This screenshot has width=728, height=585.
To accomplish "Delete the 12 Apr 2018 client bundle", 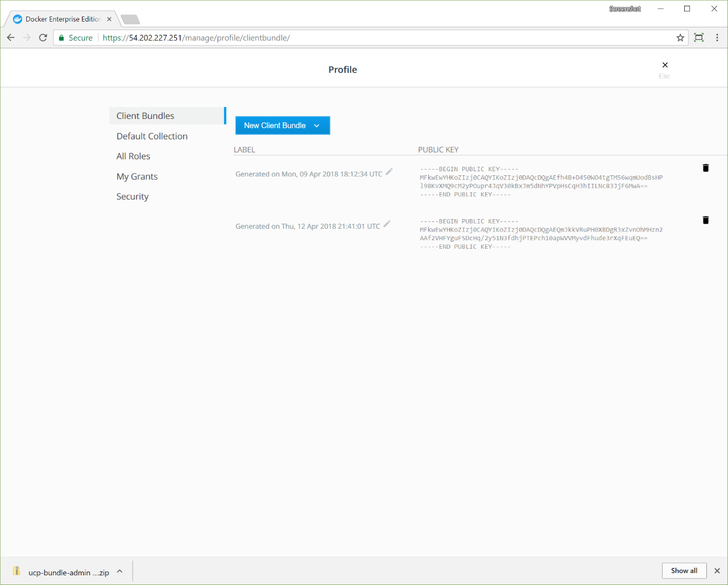I will 705,220.
